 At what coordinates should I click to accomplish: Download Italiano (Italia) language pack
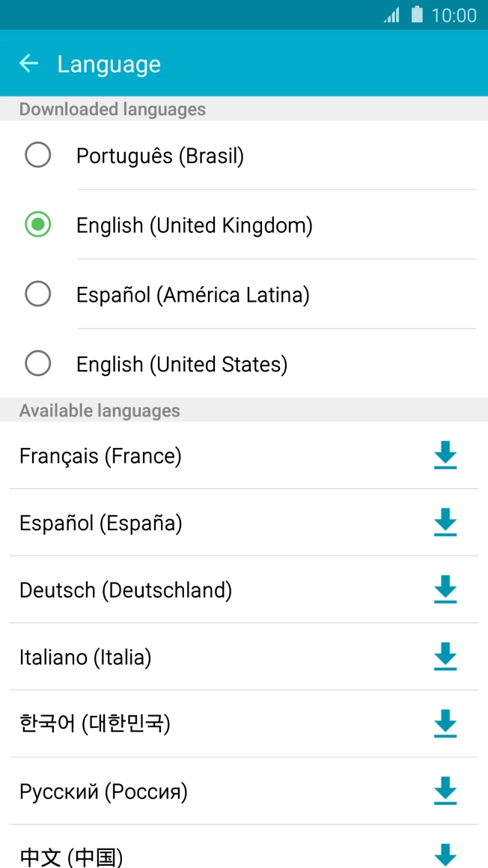445,657
